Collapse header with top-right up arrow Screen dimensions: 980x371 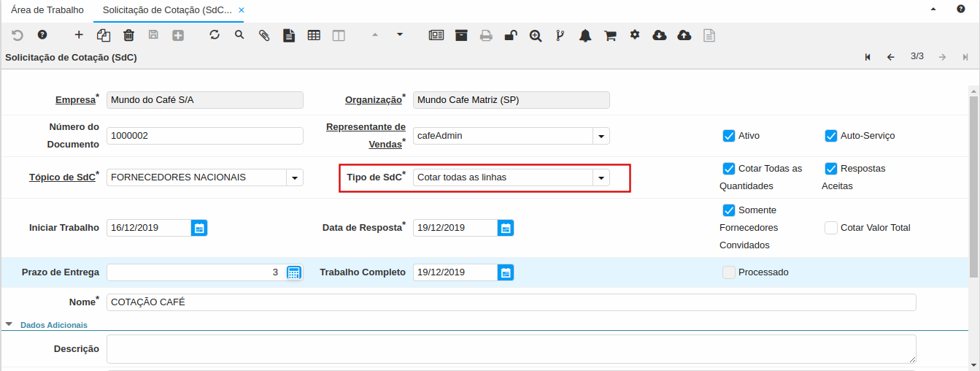point(934,9)
